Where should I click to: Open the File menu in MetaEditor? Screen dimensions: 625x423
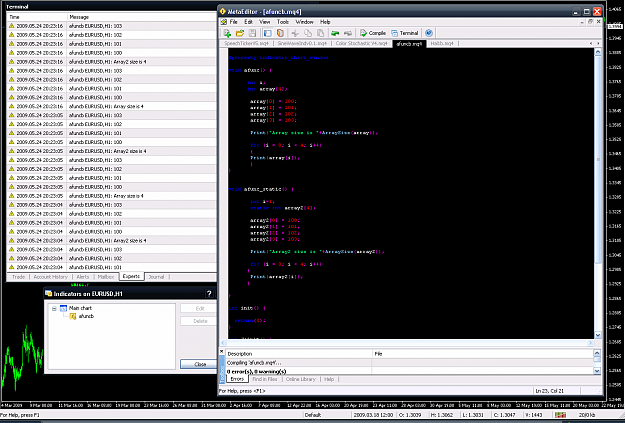tap(234, 22)
